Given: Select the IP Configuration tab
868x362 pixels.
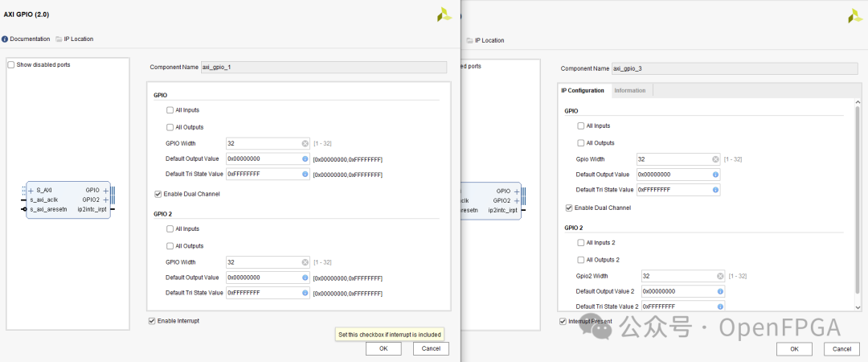Looking at the screenshot, I should 583,90.
